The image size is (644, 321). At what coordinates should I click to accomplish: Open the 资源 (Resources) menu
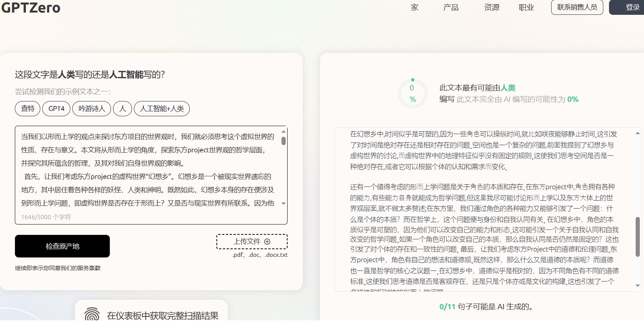(491, 7)
